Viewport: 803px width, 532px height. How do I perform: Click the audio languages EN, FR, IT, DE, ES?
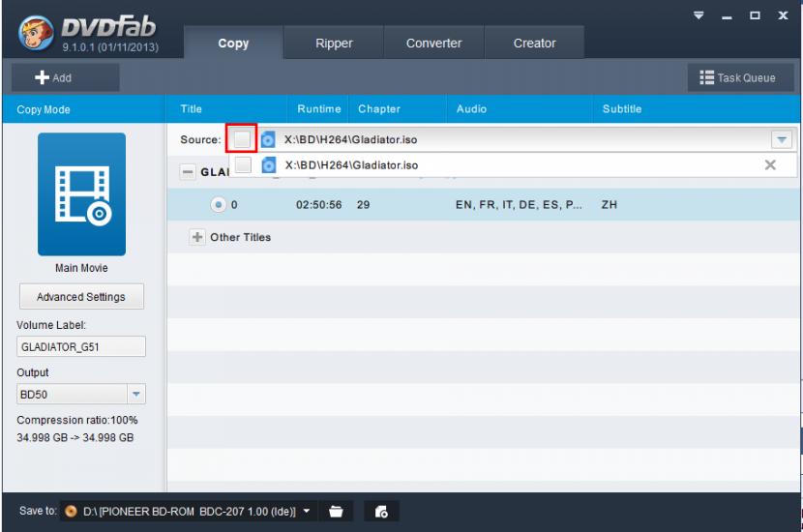click(519, 204)
